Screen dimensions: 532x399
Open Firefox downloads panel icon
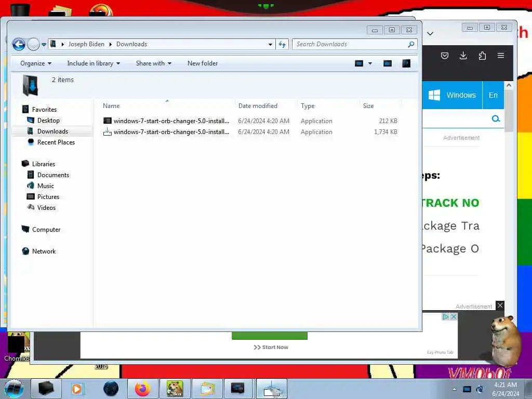tap(463, 56)
